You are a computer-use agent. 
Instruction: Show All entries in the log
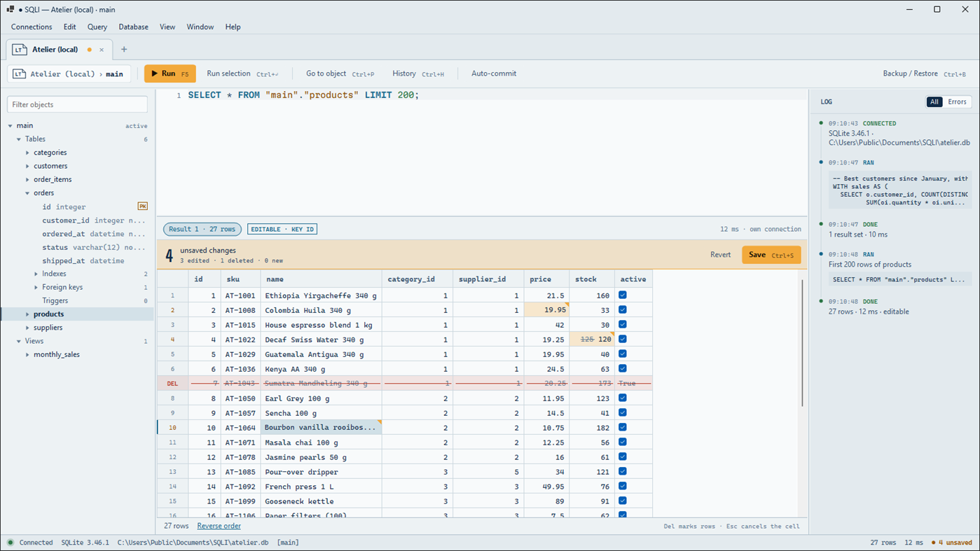pos(934,102)
